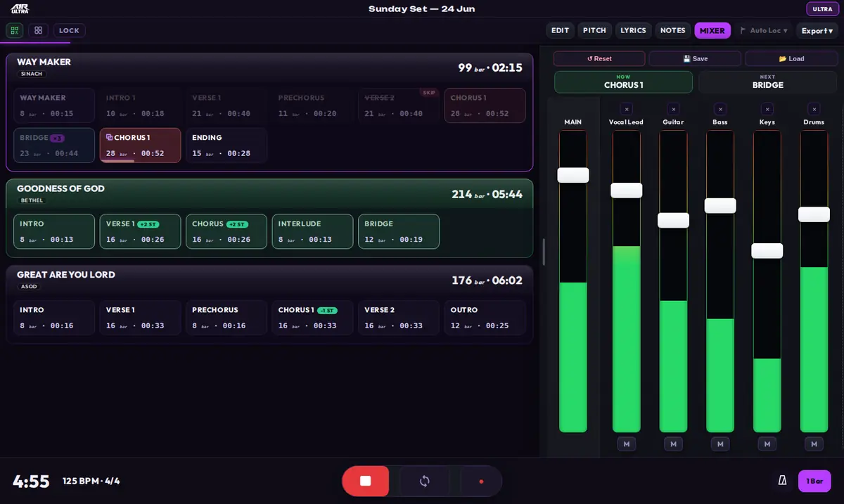Viewport: 844px width, 504px height.
Task: Mute the Bass channel
Action: (720, 444)
